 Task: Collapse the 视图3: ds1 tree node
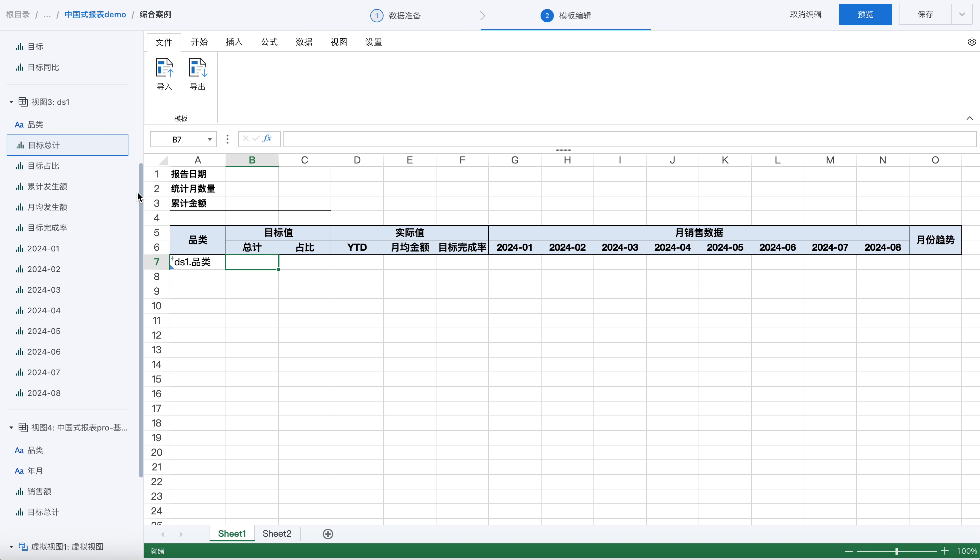tap(11, 102)
